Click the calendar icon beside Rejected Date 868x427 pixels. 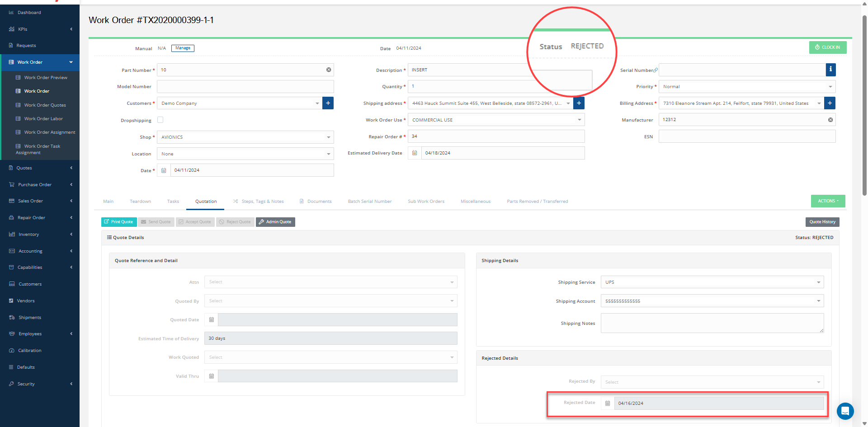pos(608,403)
